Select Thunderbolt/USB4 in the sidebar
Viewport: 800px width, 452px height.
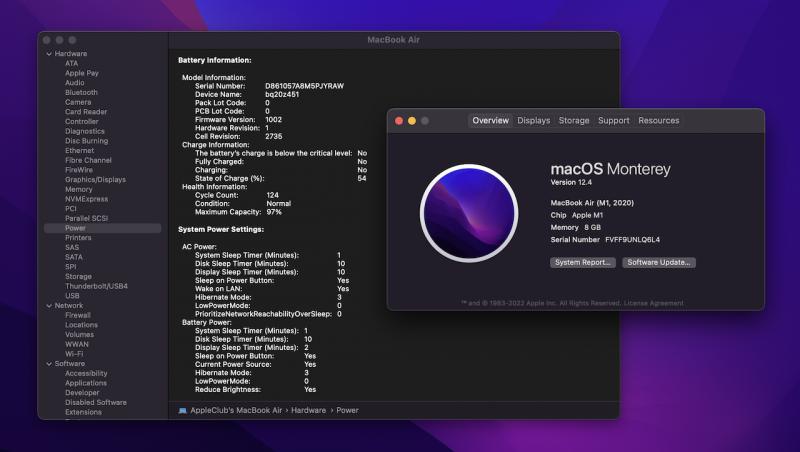96,286
